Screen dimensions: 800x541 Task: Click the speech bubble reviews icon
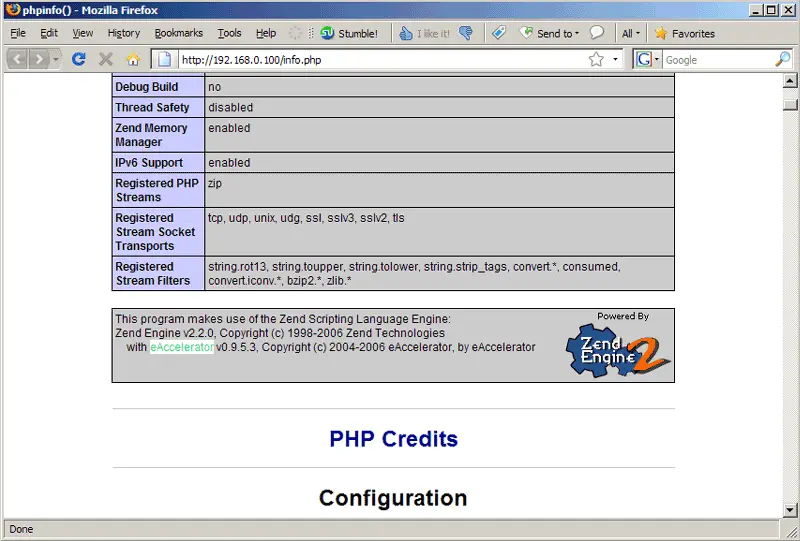(x=597, y=33)
